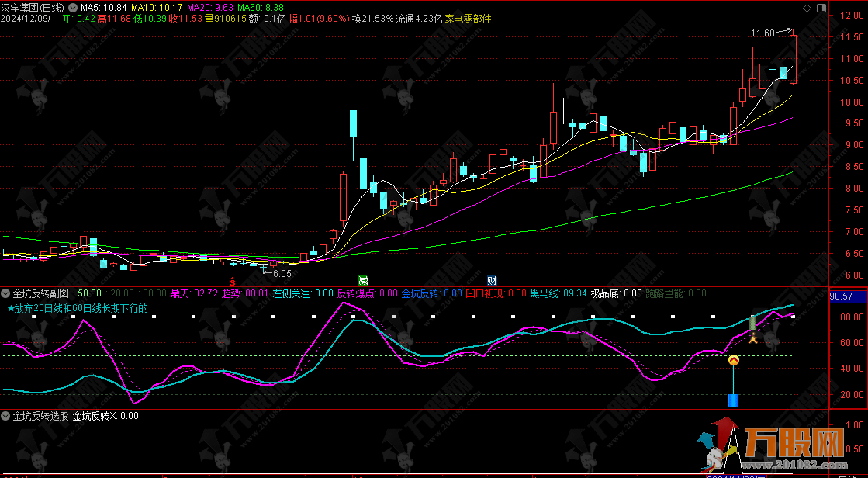Viewport: 868px width, 478px height.
Task: Click the 反转爆点: 0.00 indicator value
Action: 368,293
